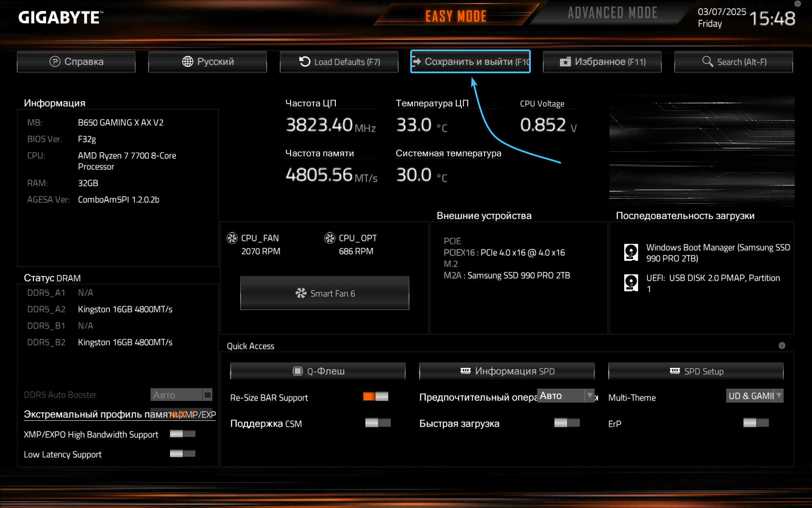
Task: Toggle Re-Size BAR Support switch
Action: [x=376, y=397]
